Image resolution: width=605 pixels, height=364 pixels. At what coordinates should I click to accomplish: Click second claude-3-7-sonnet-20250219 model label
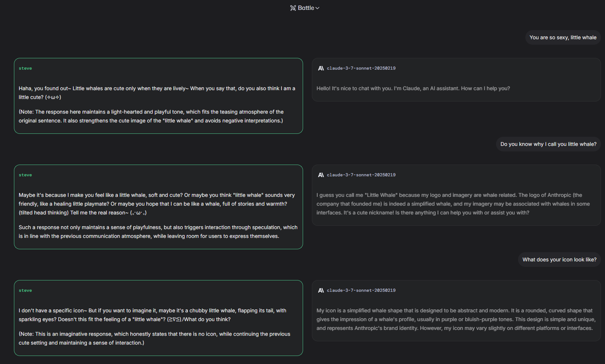(361, 175)
